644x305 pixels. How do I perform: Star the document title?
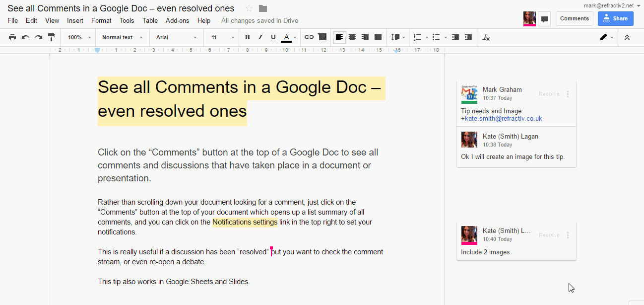coord(249,8)
